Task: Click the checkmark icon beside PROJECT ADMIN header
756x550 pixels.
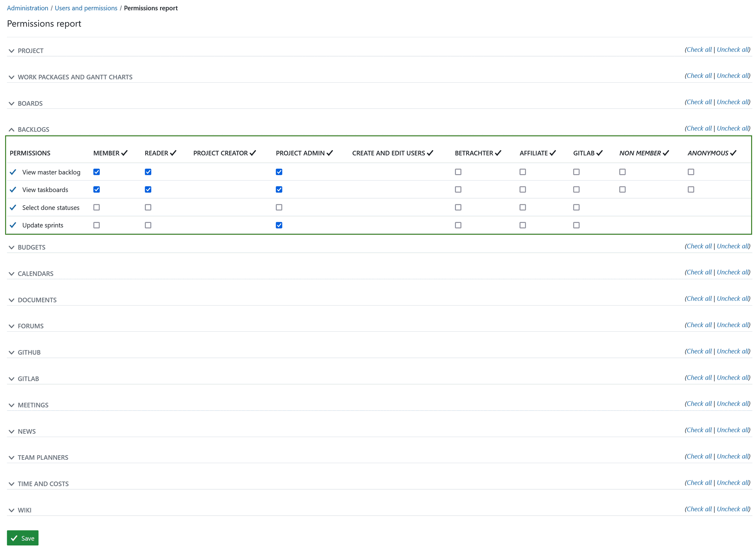Action: point(329,153)
